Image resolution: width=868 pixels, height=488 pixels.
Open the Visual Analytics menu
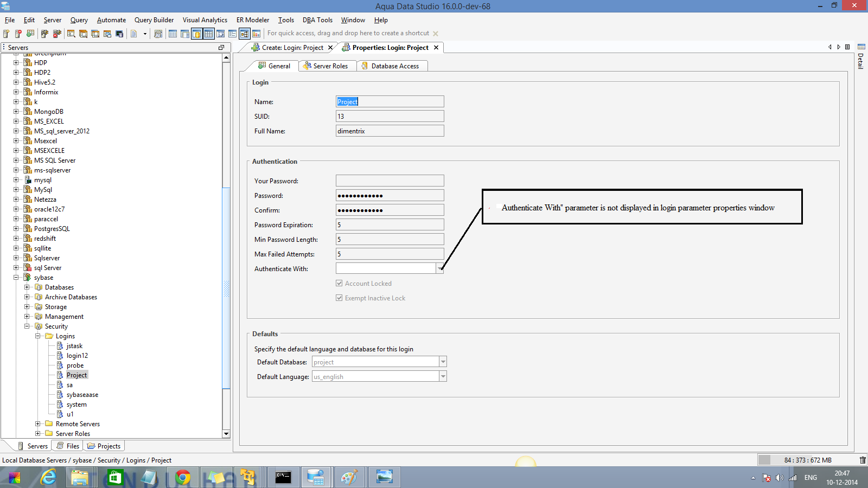click(x=205, y=20)
